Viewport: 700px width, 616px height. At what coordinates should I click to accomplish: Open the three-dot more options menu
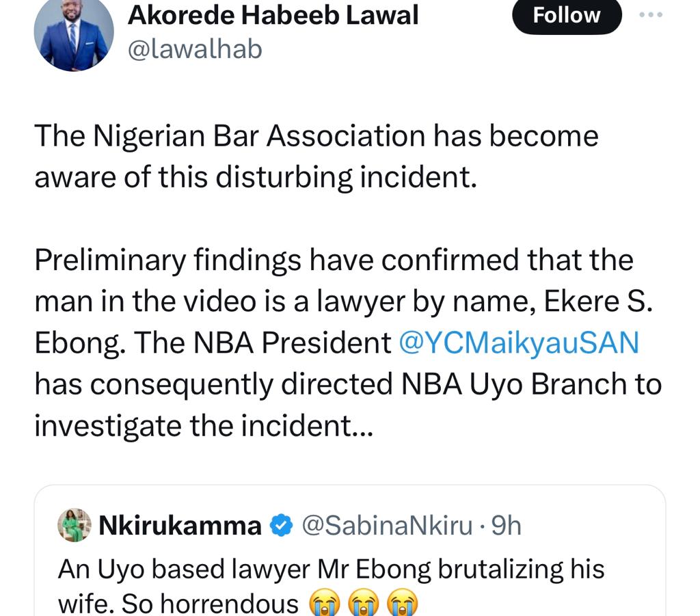pos(650,15)
